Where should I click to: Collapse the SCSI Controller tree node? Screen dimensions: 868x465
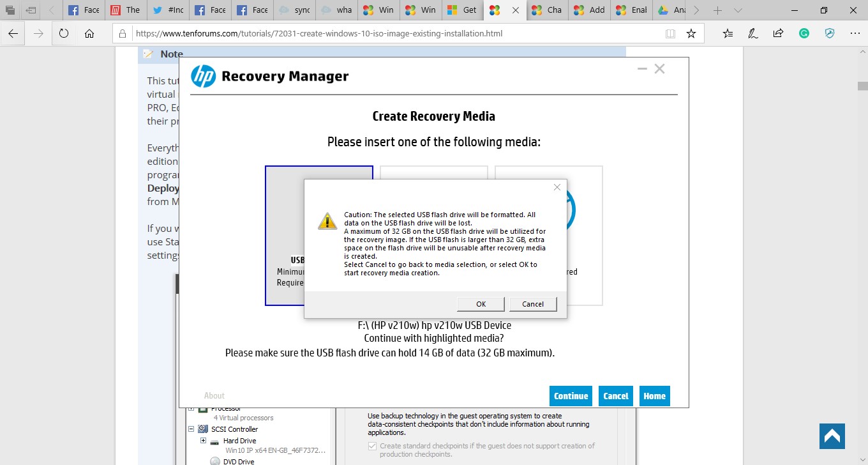191,429
